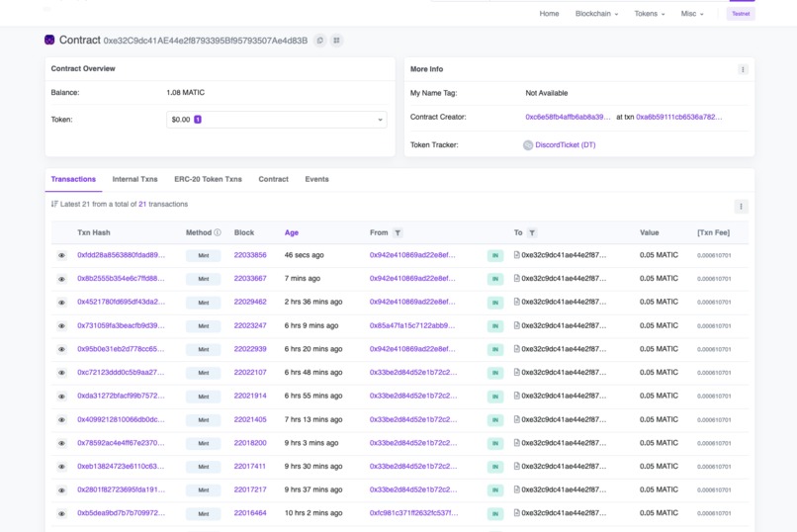Select the contract address text in header
This screenshot has height=532, width=797.
click(x=206, y=41)
